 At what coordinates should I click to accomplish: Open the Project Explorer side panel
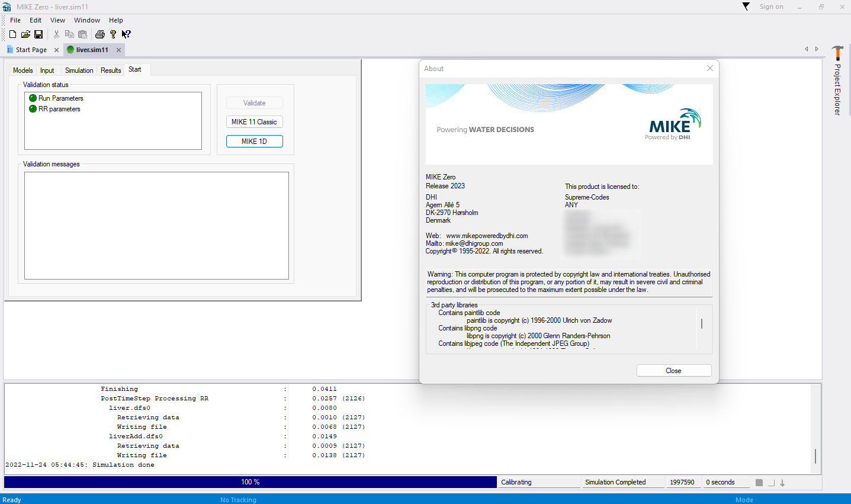click(837, 83)
